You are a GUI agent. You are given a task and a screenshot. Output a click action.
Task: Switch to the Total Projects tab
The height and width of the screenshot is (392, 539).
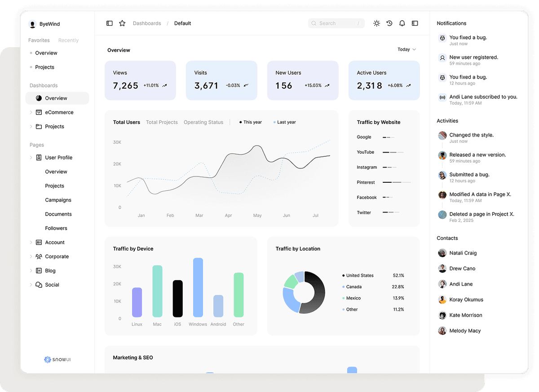pyautogui.click(x=162, y=122)
